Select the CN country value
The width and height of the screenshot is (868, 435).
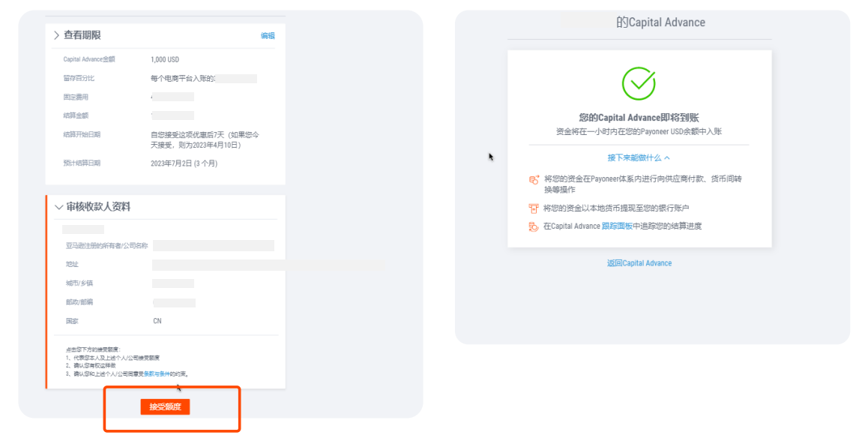click(x=157, y=321)
